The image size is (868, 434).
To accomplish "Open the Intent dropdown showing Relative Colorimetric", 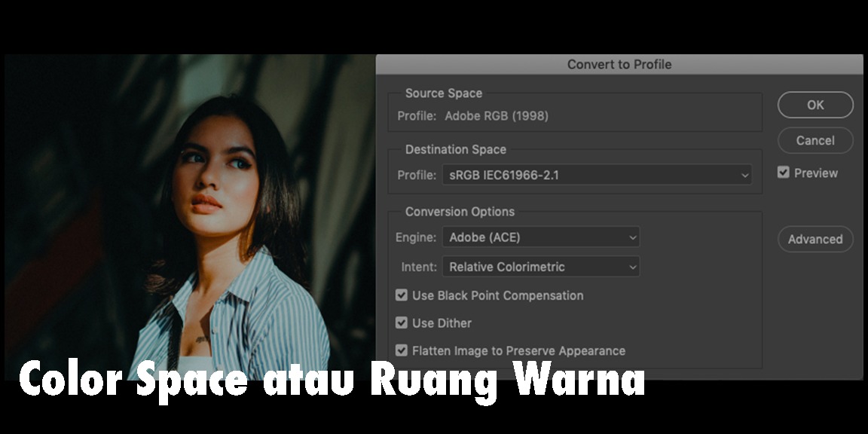I will click(x=541, y=267).
